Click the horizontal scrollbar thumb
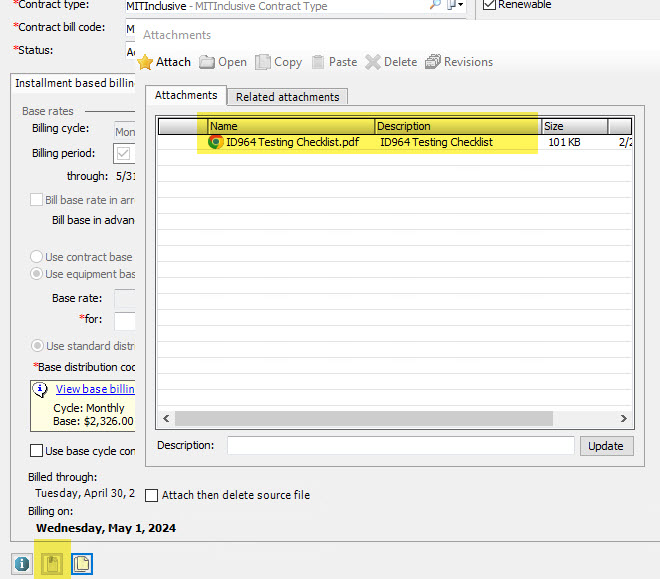The height and width of the screenshot is (579, 660). click(x=364, y=419)
